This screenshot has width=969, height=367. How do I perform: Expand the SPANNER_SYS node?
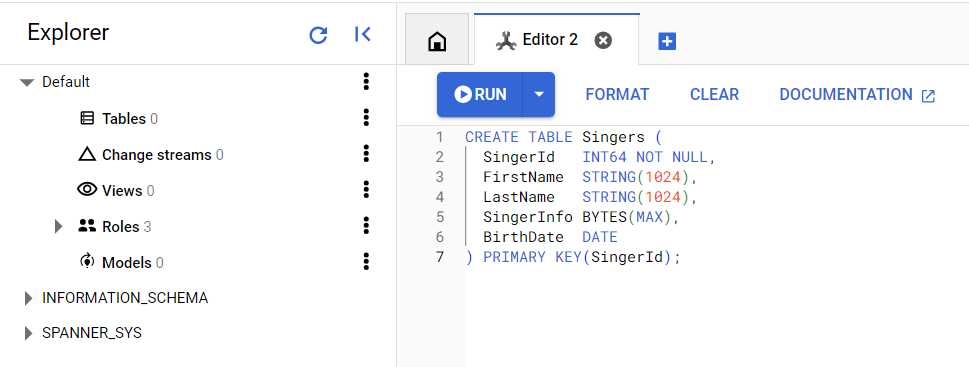(x=28, y=334)
